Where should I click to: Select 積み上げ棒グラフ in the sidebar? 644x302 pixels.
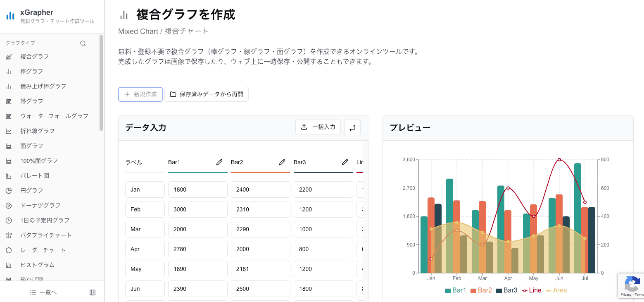pyautogui.click(x=9, y=86)
